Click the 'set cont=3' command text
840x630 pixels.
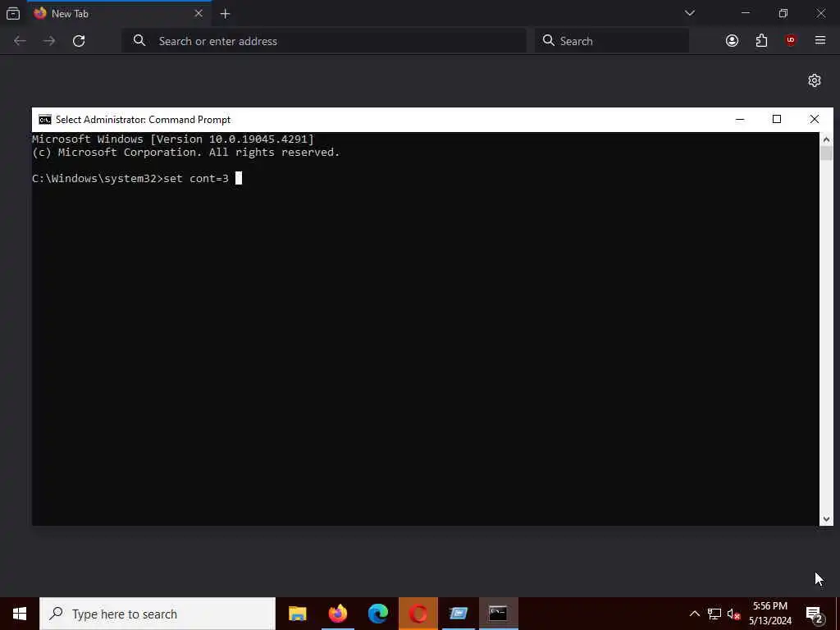pyautogui.click(x=196, y=178)
